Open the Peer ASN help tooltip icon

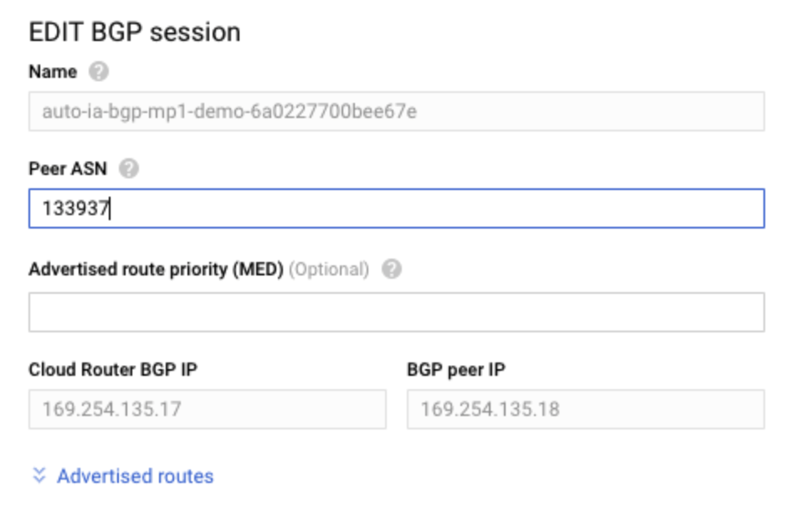tap(128, 169)
